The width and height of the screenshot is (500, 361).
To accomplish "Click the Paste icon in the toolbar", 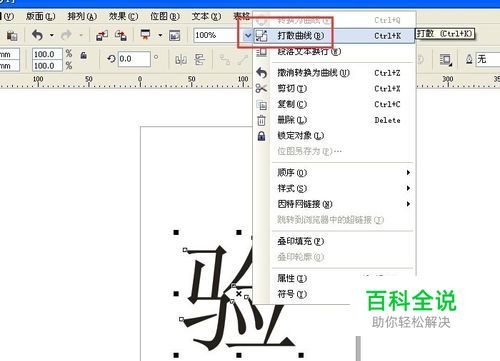I will tap(12, 35).
